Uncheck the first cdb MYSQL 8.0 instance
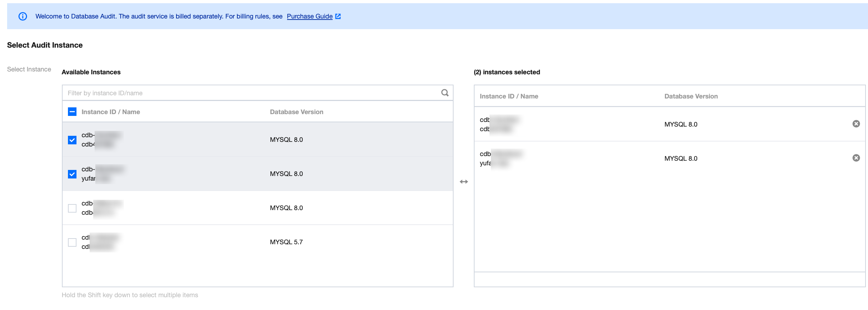The height and width of the screenshot is (310, 868). point(72,140)
